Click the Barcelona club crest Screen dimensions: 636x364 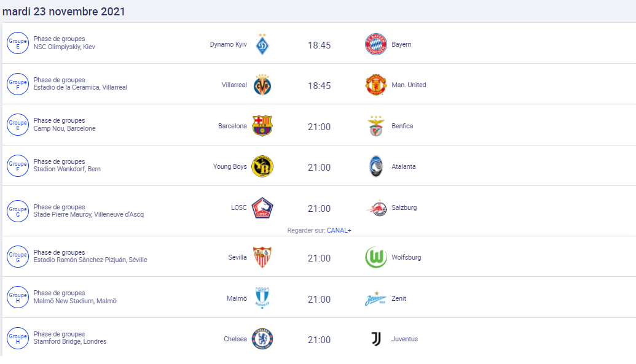coord(262,126)
